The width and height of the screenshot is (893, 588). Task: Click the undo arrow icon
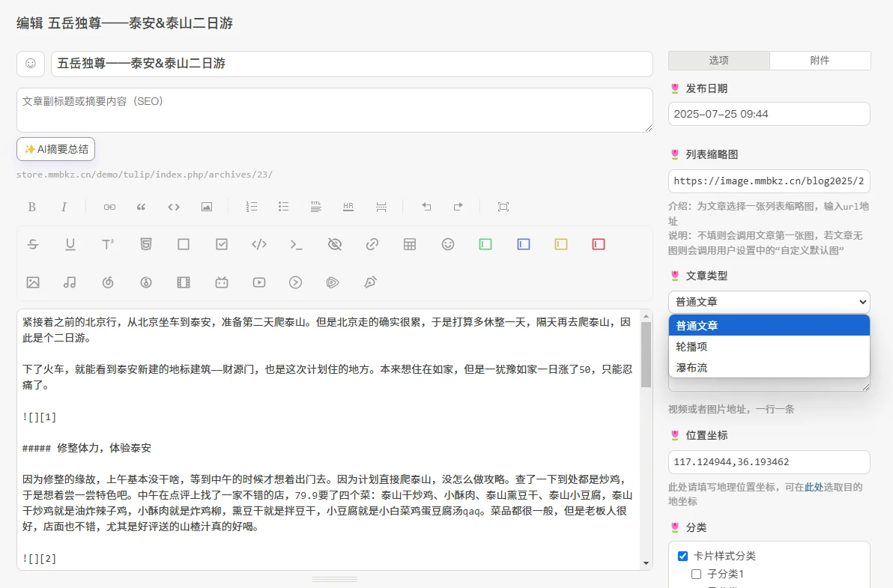click(x=426, y=207)
